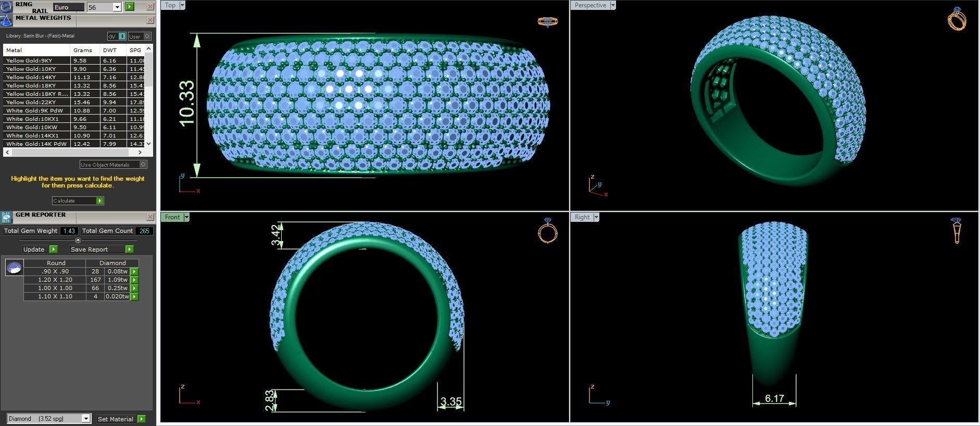Open the Top viewport menu arrow
Viewport: 980px width, 426px height.
click(182, 5)
